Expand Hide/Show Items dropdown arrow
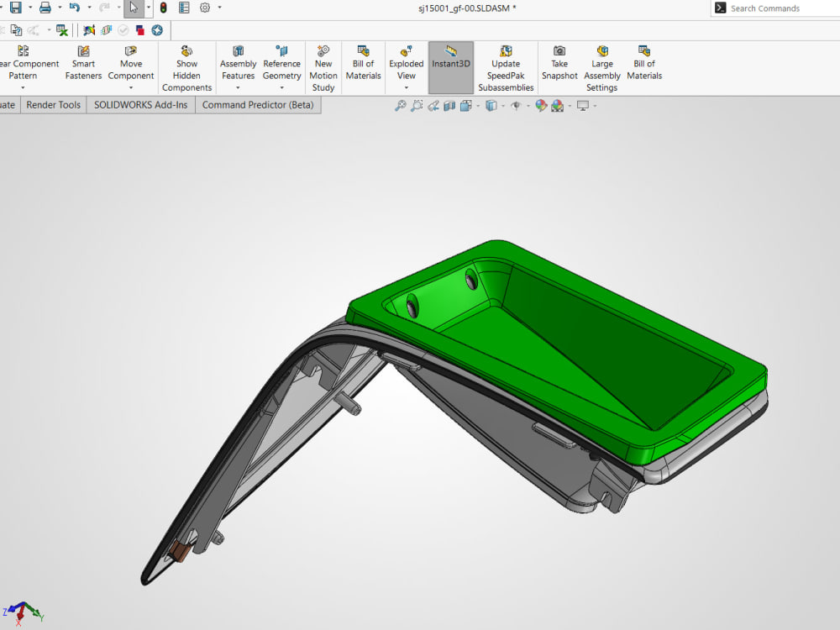 click(x=528, y=106)
